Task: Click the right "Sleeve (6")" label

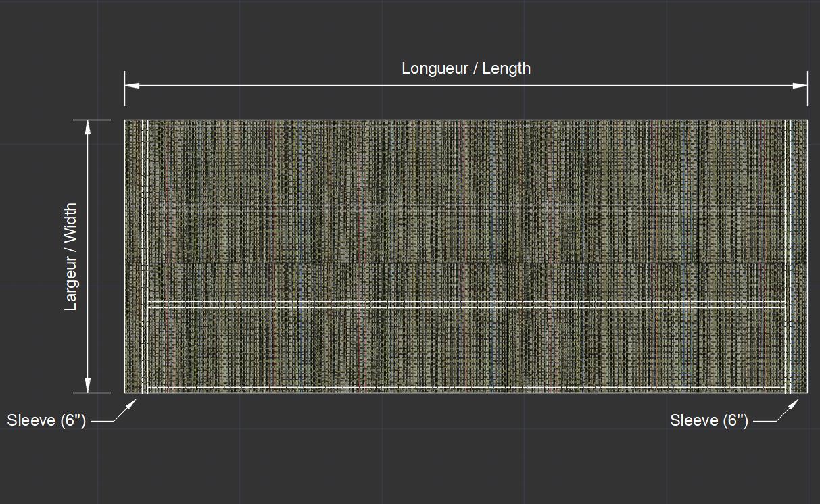Action: coord(709,420)
